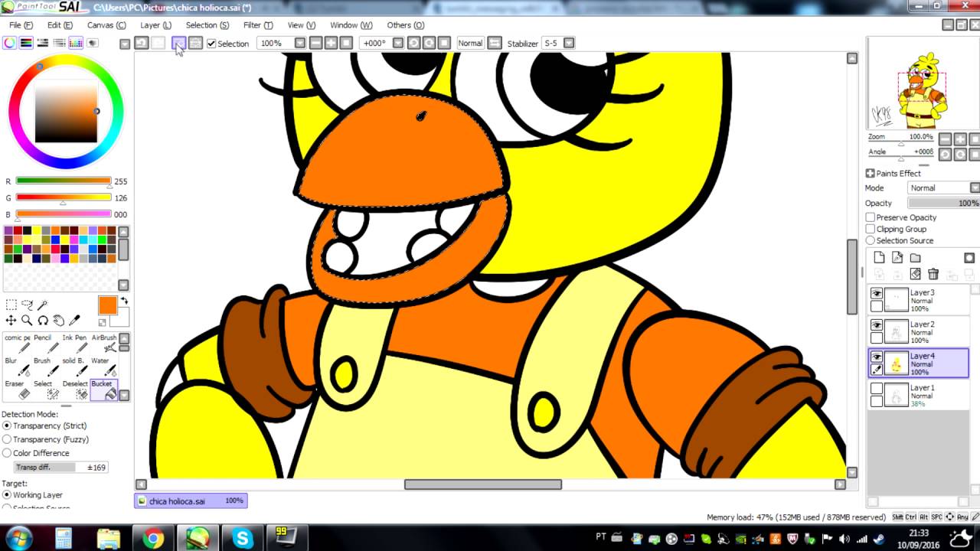Pick the Select pen tool
Viewport: 980px width, 551px height.
tap(45, 390)
